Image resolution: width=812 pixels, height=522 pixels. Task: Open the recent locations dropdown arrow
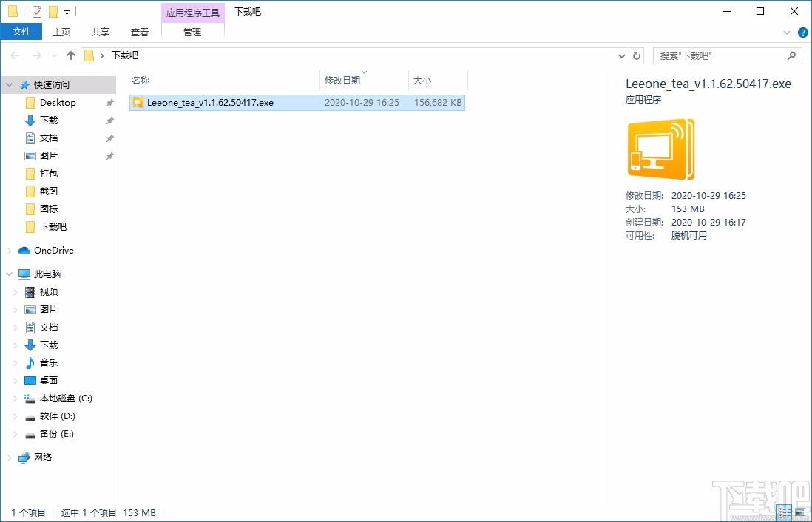[55, 56]
